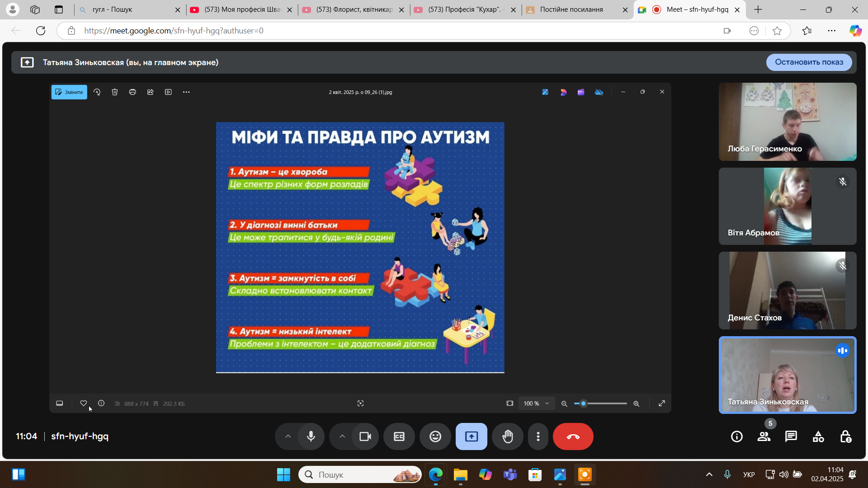
Task: Open Designer app icon in Photos toolbar
Action: (563, 92)
